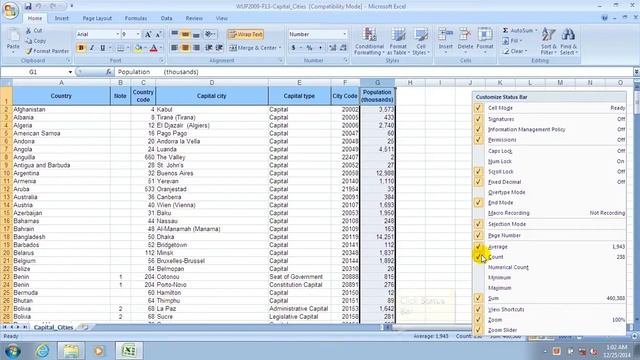Open Find & Select options
The width and height of the screenshot is (640, 360).
click(569, 41)
